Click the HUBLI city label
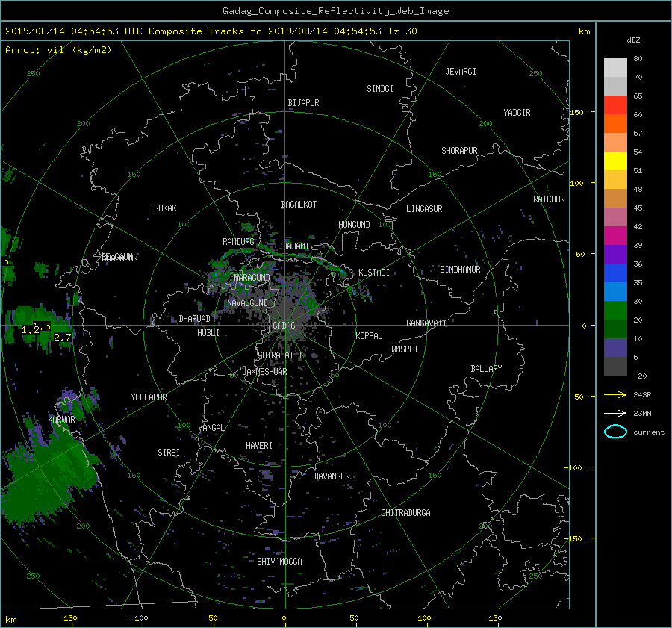The width and height of the screenshot is (672, 628). [x=208, y=332]
